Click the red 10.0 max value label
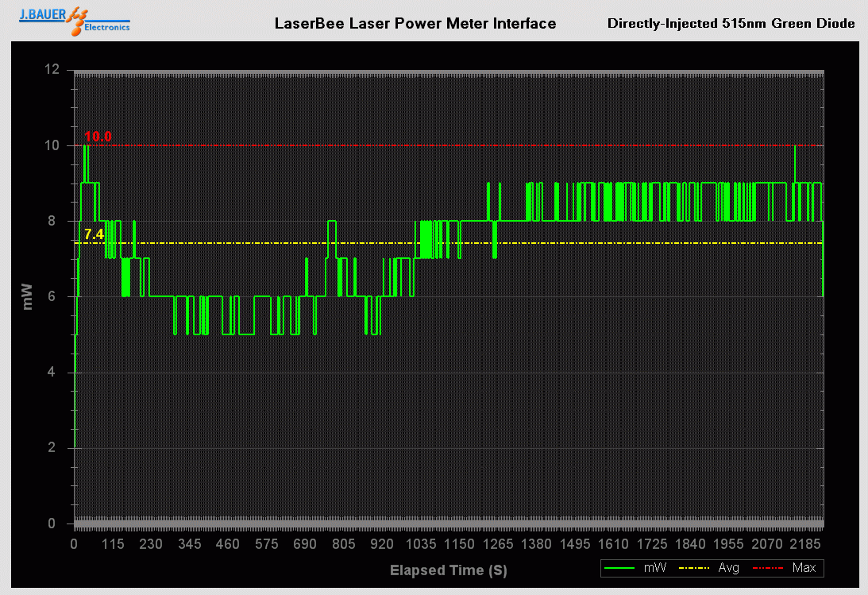The height and width of the screenshot is (595, 868). click(x=98, y=137)
